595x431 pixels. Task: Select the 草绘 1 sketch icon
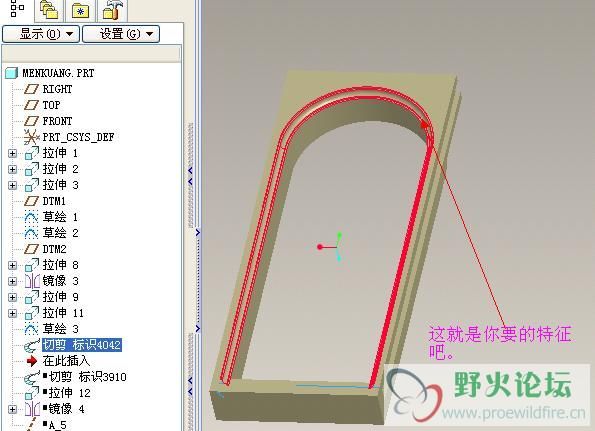click(31, 217)
